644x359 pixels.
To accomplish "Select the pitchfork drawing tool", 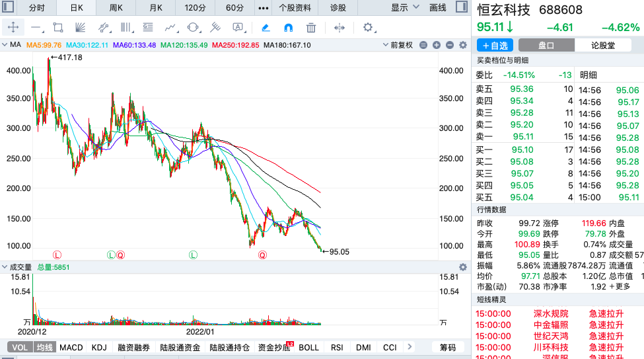I will tap(215, 28).
